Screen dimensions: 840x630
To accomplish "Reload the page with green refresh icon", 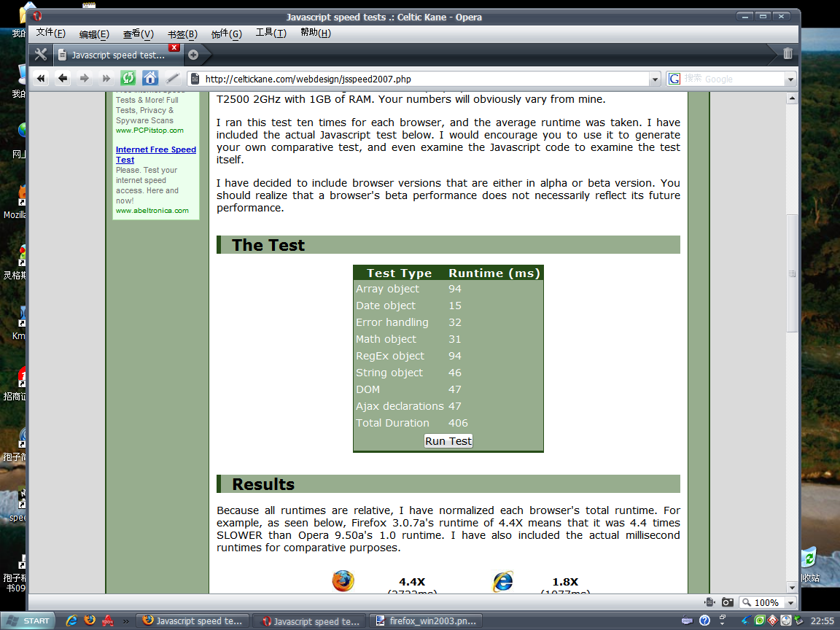I will pyautogui.click(x=128, y=78).
